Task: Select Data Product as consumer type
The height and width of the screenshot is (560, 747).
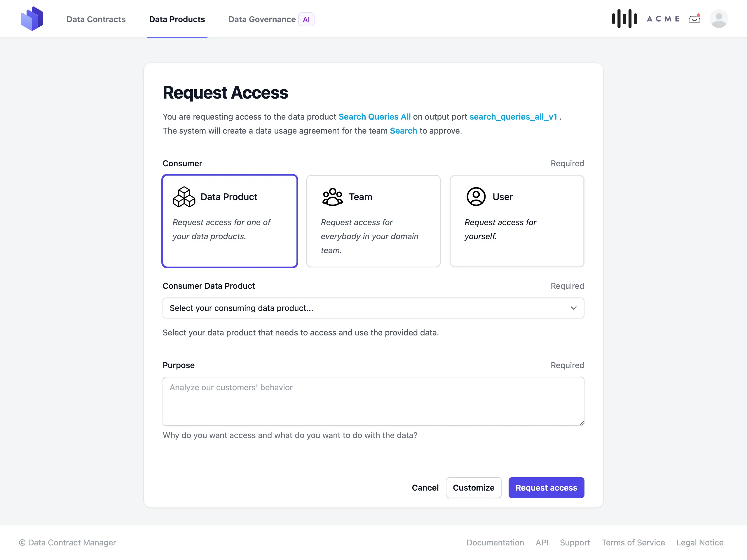Action: pos(230,221)
